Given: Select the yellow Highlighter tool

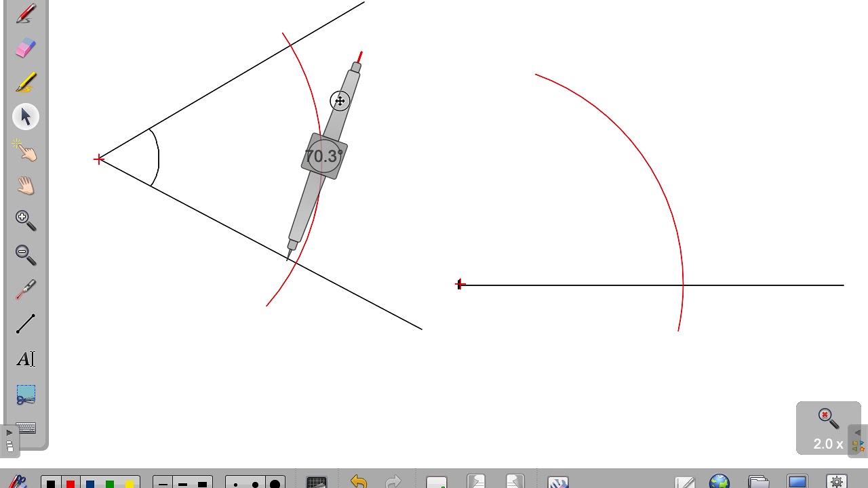Looking at the screenshot, I should [x=26, y=83].
